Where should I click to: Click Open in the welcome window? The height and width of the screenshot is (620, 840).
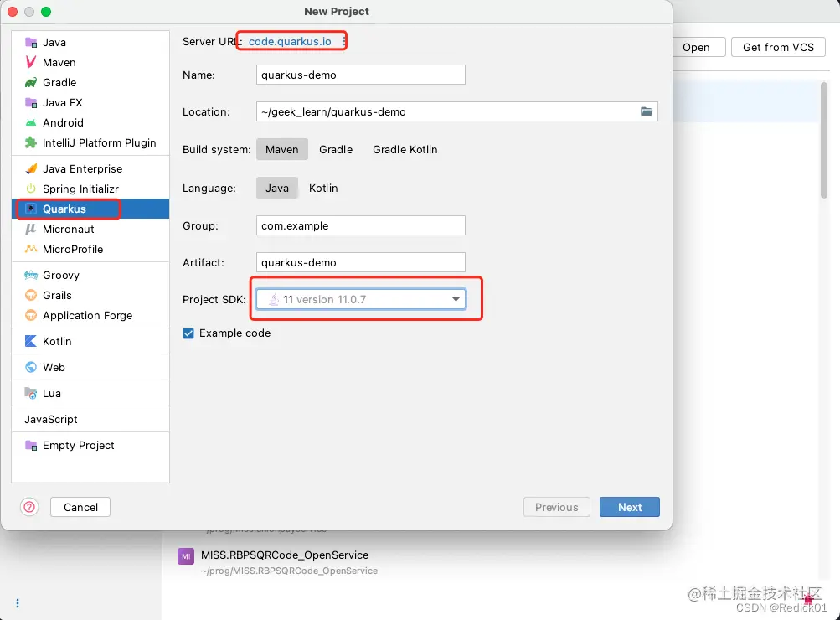[x=696, y=47]
